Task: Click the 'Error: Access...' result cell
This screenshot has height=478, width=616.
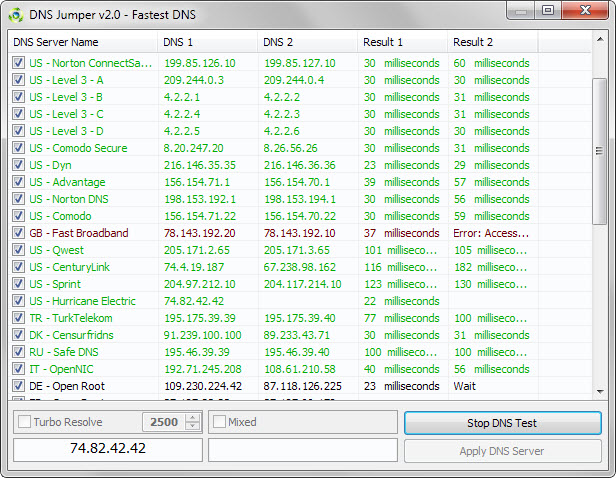Action: (491, 233)
